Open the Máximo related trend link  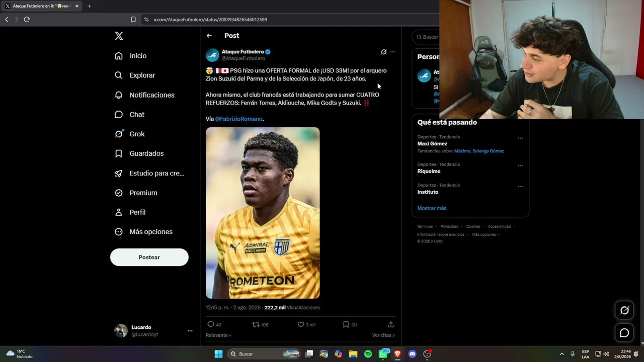click(462, 151)
